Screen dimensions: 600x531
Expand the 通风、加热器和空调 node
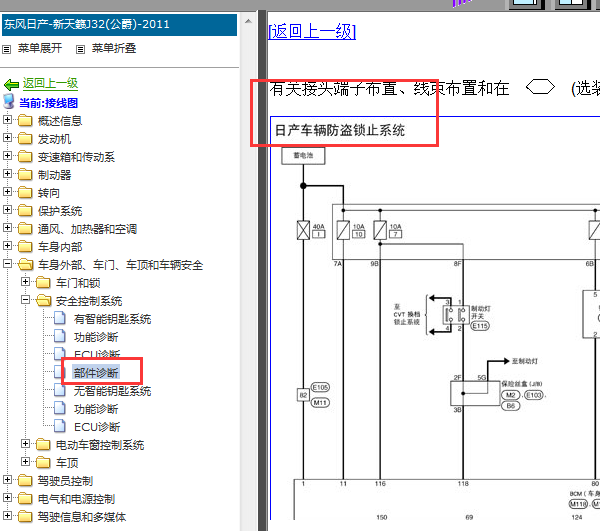coord(7,227)
